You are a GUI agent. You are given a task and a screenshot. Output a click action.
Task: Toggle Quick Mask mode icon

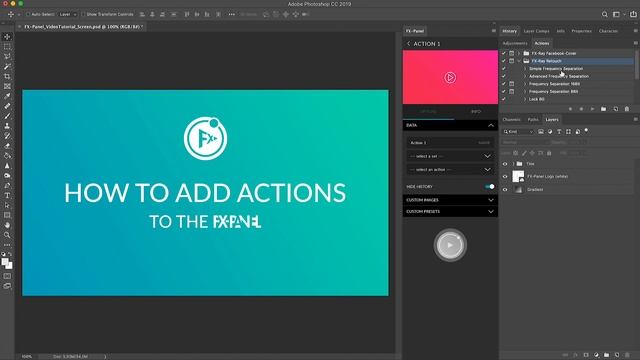[x=7, y=276]
